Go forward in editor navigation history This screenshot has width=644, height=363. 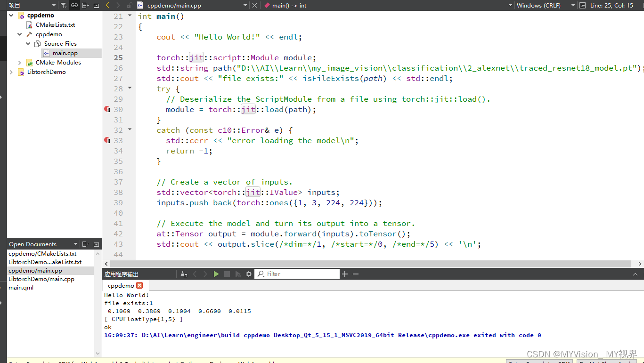[118, 5]
